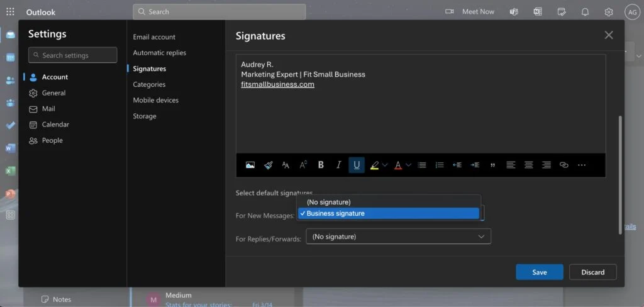Screen dimensions: 644x307
Task: Open Medium email in message list
Action: click(x=211, y=299)
